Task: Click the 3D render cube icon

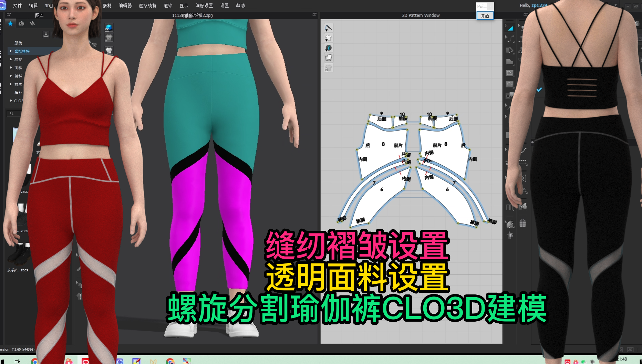Action: pyautogui.click(x=109, y=28)
